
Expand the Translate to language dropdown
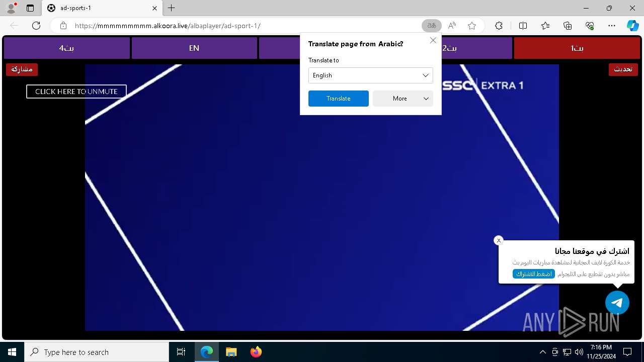click(x=371, y=75)
